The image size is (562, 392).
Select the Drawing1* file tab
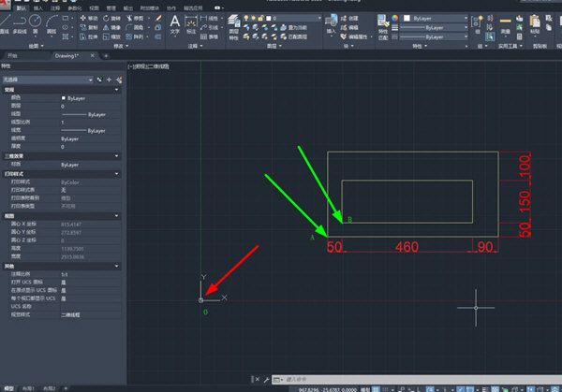click(67, 55)
